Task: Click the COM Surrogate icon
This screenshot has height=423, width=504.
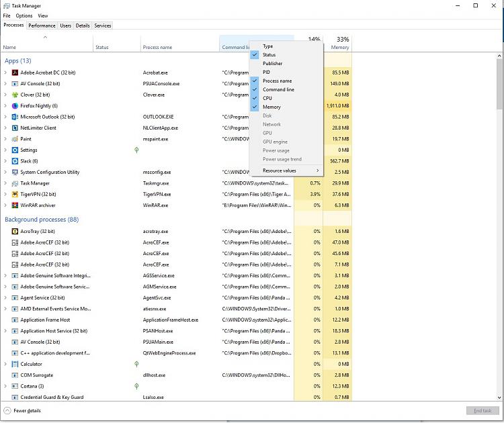Action: tap(15, 375)
